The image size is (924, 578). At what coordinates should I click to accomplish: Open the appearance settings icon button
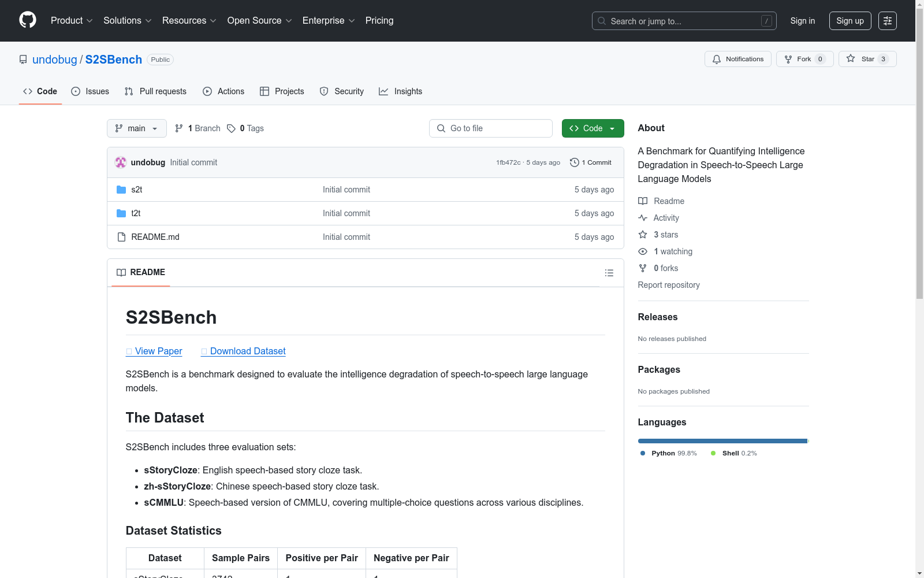pos(888,21)
